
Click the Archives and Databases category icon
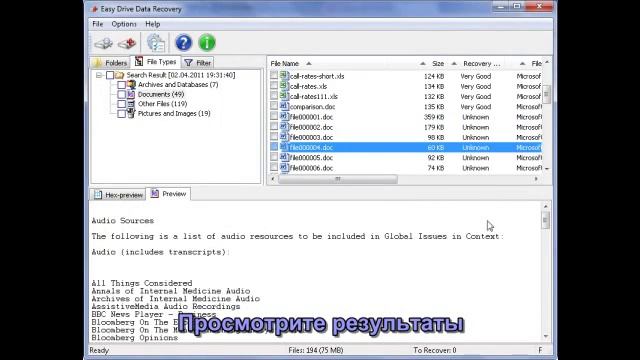tap(131, 84)
